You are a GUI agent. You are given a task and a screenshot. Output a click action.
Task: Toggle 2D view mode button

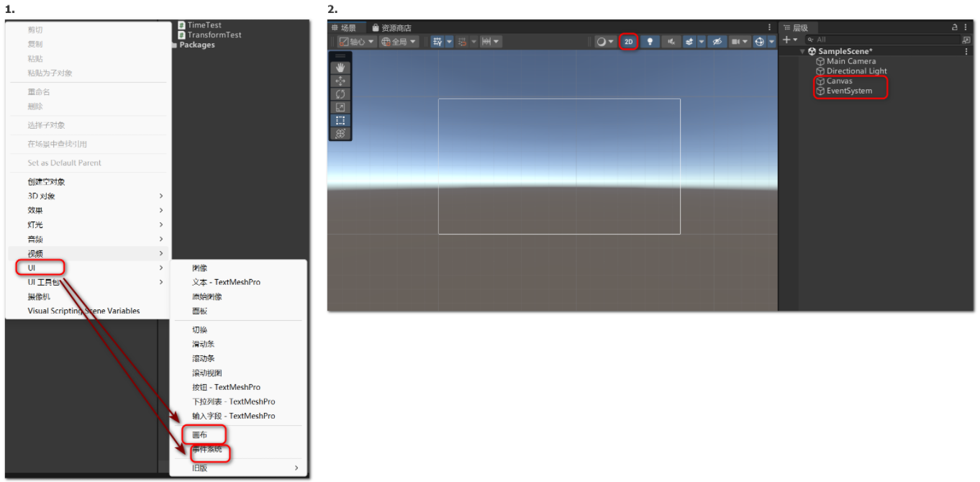click(629, 42)
